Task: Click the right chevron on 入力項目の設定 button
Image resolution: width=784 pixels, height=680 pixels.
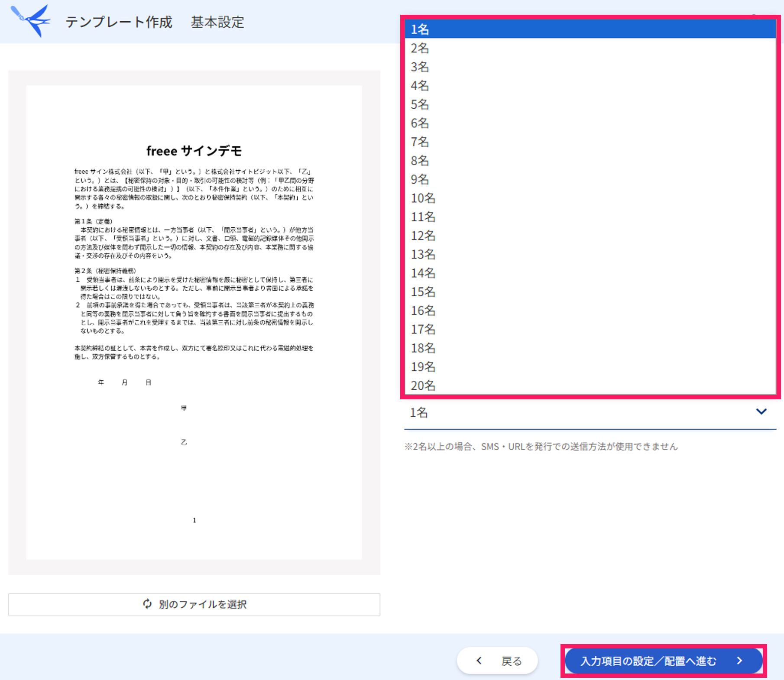Action: click(x=740, y=661)
